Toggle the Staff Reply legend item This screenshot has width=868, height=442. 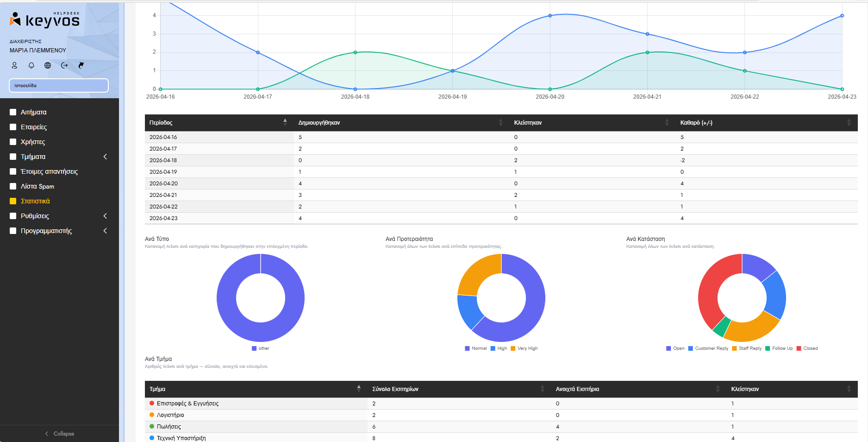(x=747, y=348)
